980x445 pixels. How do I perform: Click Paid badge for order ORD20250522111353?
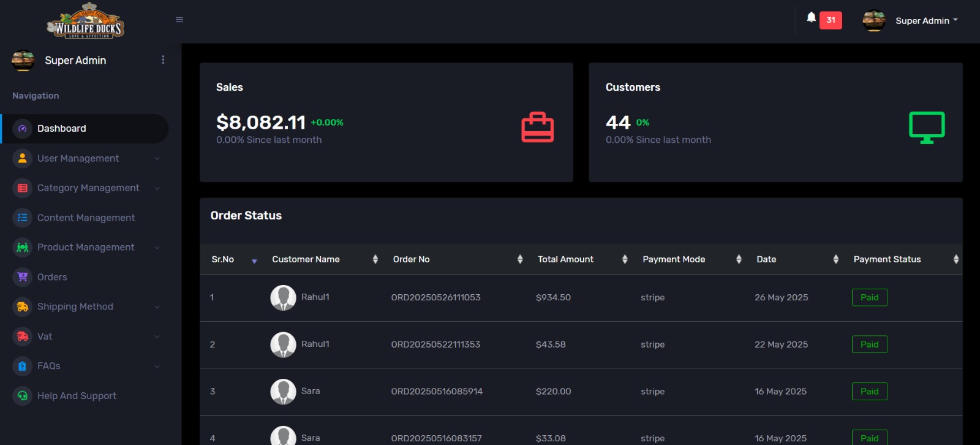869,344
